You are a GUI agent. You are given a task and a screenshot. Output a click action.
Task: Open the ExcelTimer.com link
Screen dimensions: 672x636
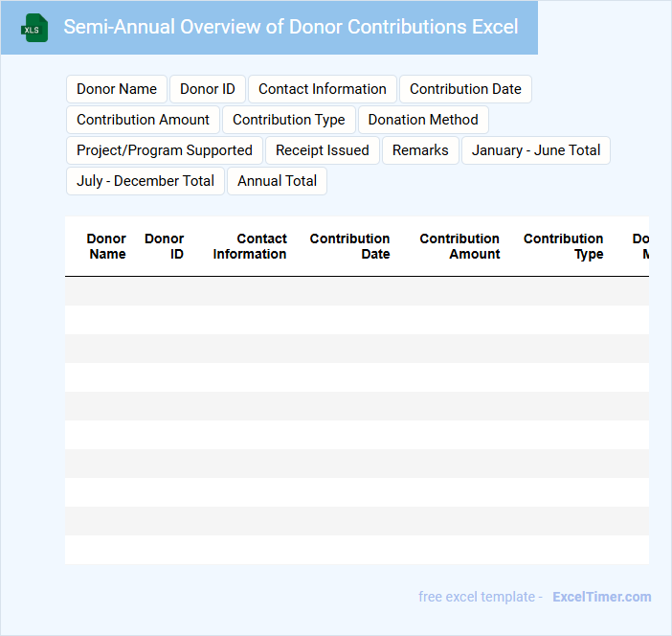601,597
